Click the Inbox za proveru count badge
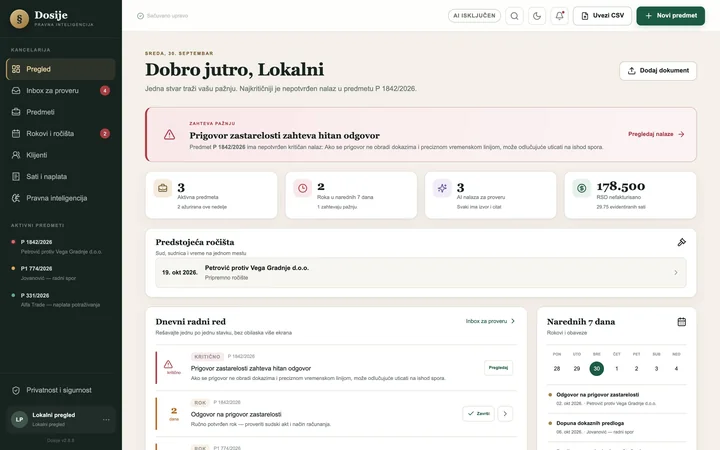The width and height of the screenshot is (720, 450). pyautogui.click(x=105, y=90)
